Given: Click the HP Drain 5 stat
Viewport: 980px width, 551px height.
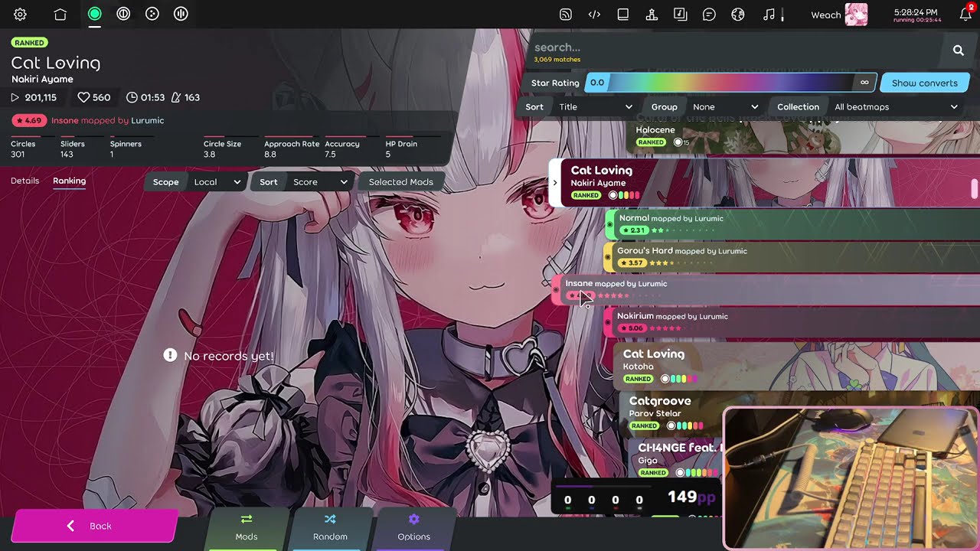Looking at the screenshot, I should (401, 148).
